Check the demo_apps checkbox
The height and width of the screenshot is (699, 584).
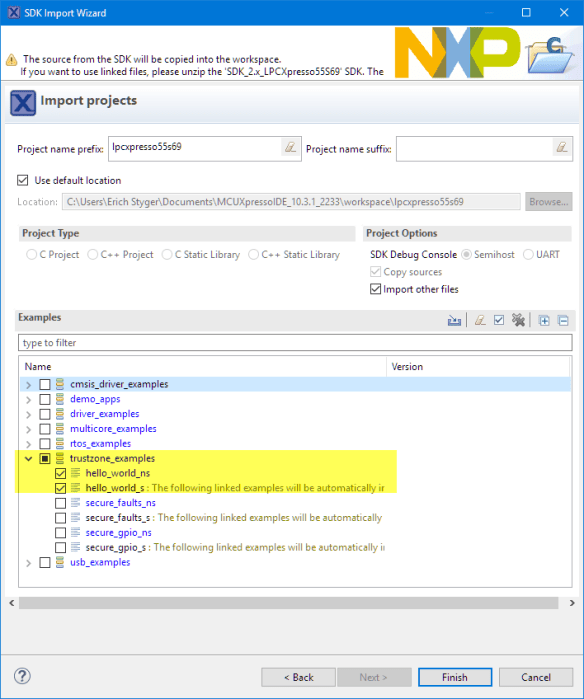pos(45,399)
